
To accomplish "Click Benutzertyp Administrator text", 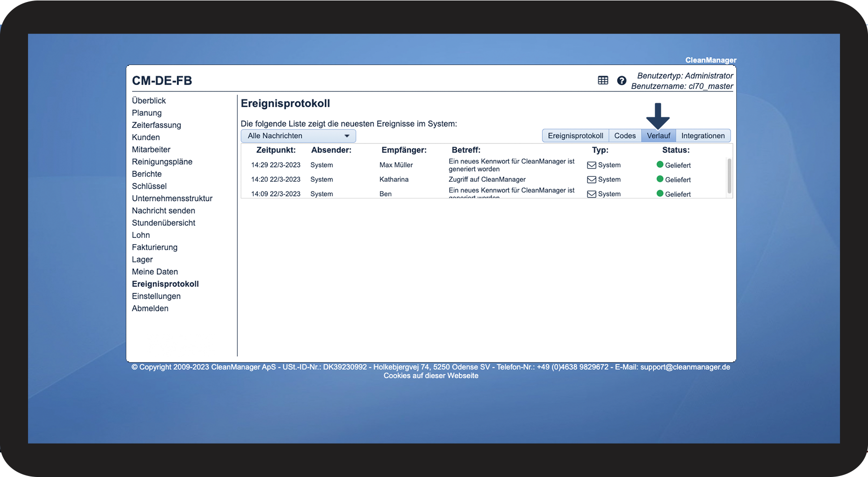I will pyautogui.click(x=685, y=76).
